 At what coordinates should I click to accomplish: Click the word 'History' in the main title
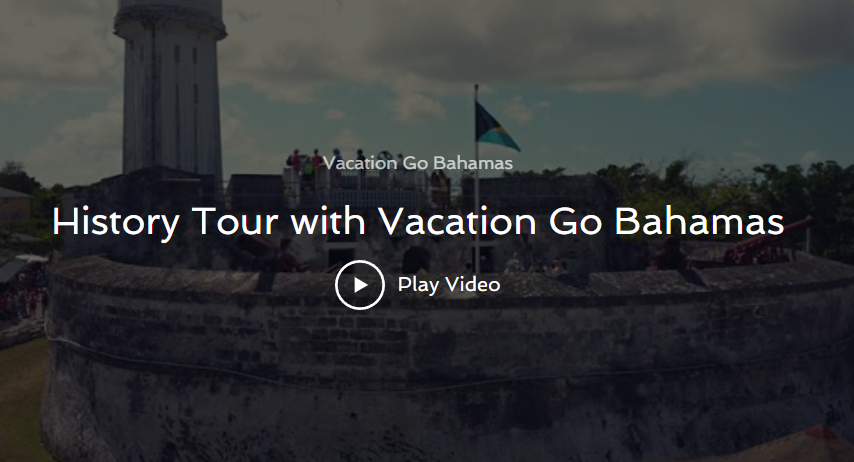click(115, 223)
